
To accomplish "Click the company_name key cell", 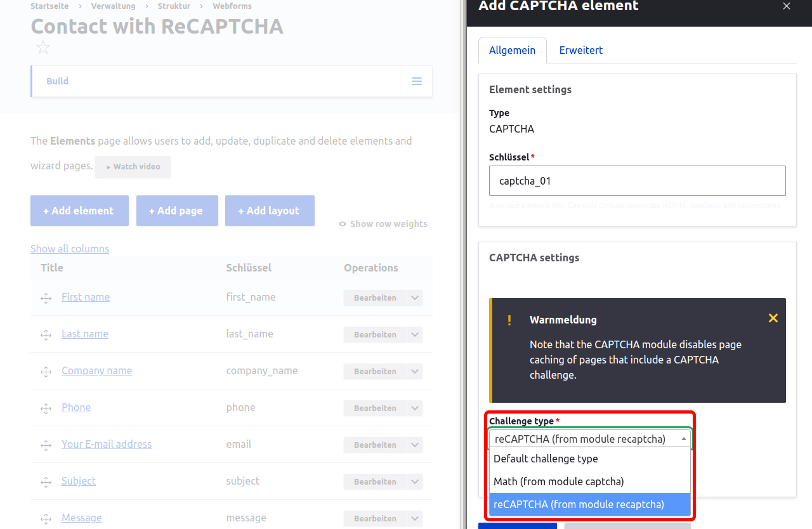I will tap(262, 370).
